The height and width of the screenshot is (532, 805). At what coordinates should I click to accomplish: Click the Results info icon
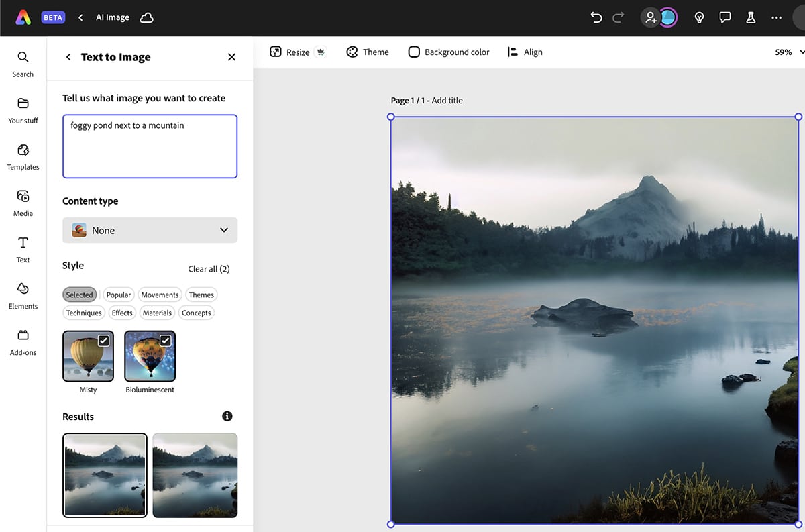pyautogui.click(x=227, y=416)
